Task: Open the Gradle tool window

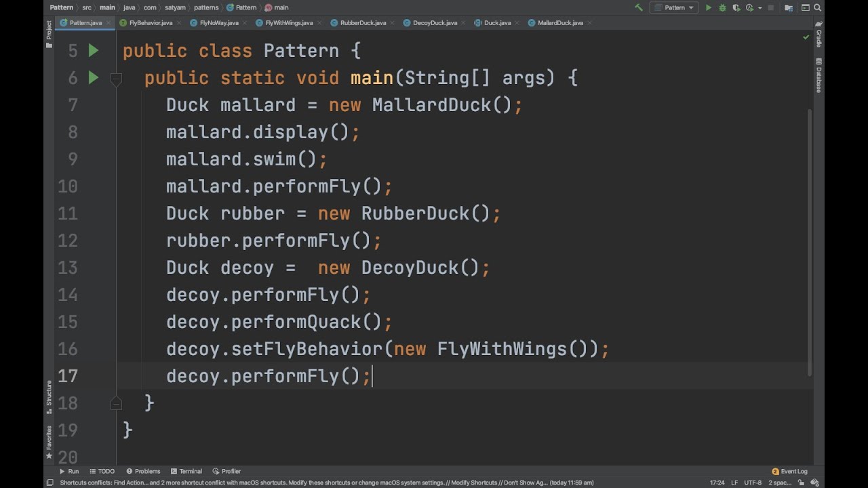Action: point(818,35)
